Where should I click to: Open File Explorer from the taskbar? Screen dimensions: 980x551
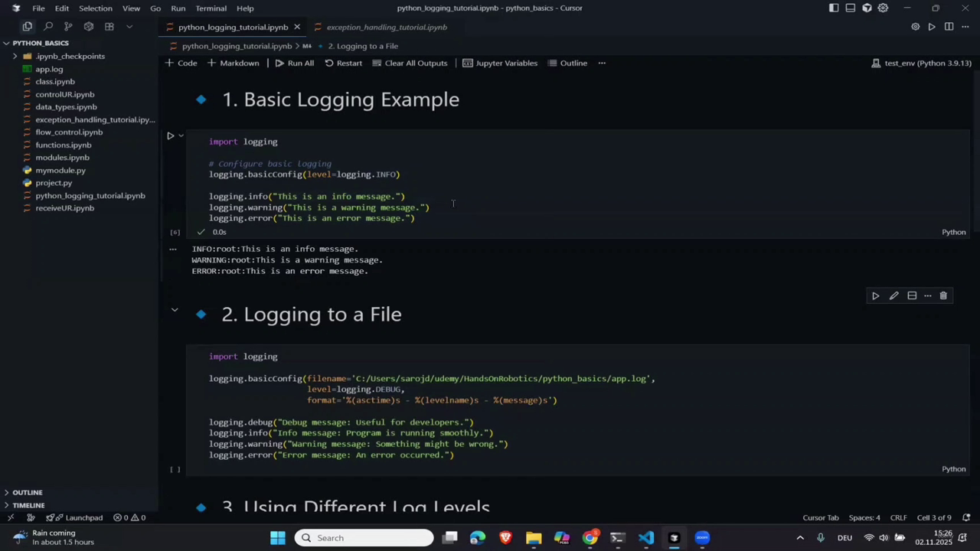[x=534, y=538]
